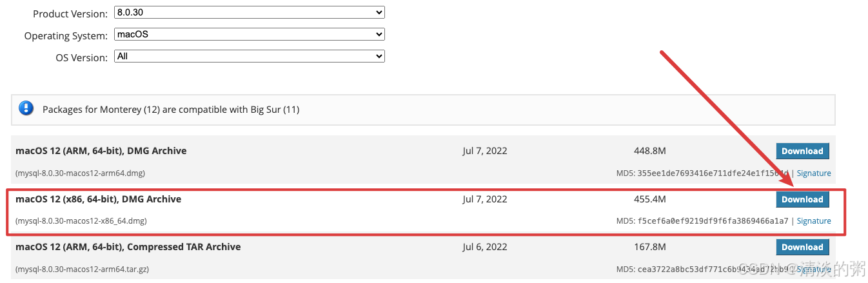This screenshot has height=283, width=868.
Task: Click the Operating System field label
Action: tap(66, 36)
